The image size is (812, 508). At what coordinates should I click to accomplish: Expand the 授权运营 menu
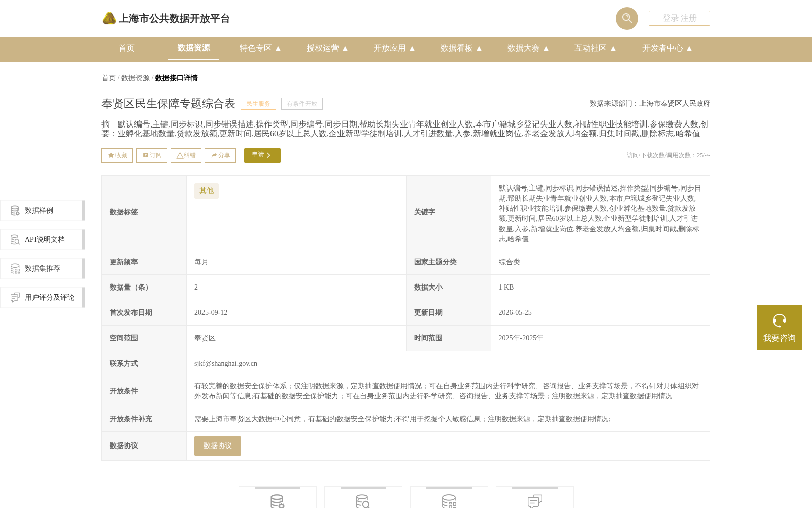point(327,48)
